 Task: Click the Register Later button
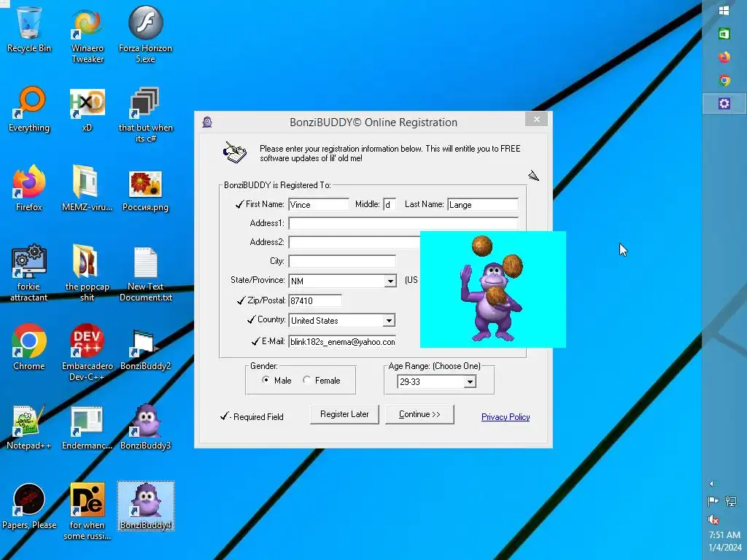point(344,414)
